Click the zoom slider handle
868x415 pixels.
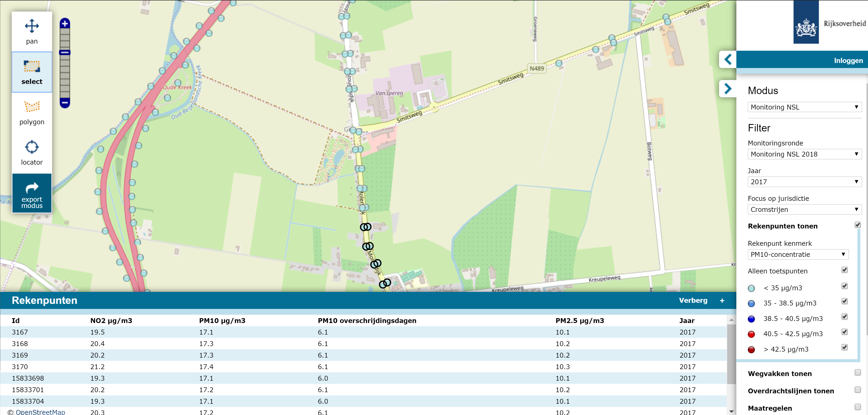(65, 53)
